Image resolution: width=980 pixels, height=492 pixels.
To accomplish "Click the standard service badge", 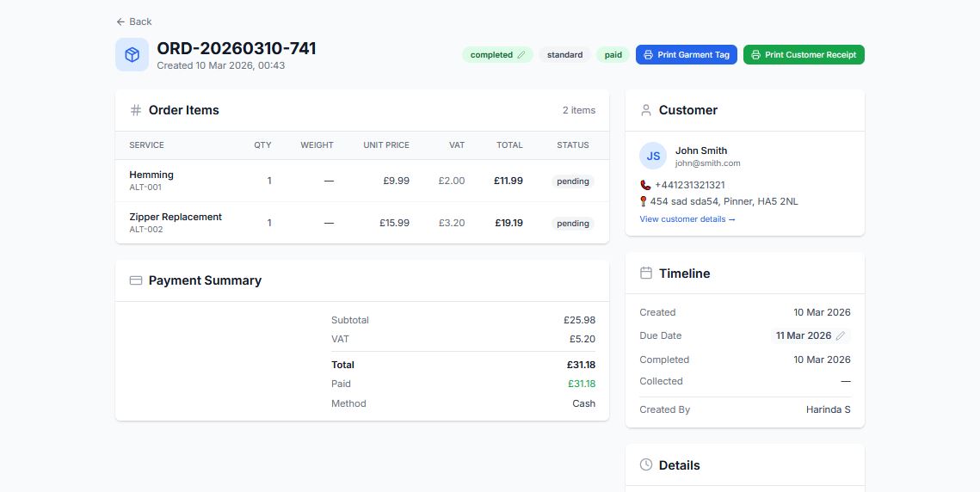I will (x=565, y=55).
